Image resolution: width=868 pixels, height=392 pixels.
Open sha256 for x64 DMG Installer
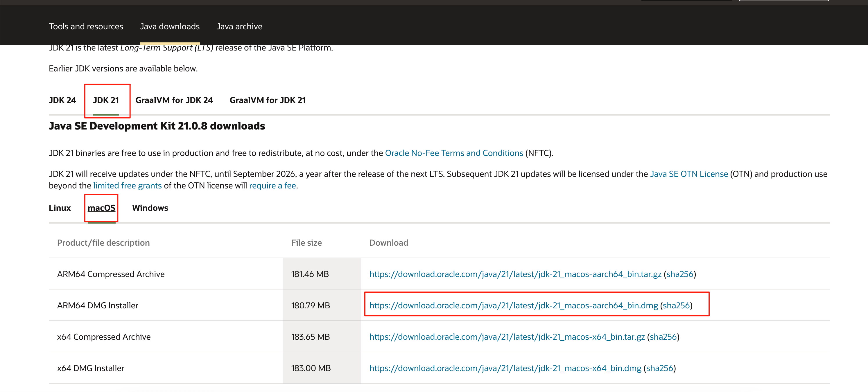(659, 368)
